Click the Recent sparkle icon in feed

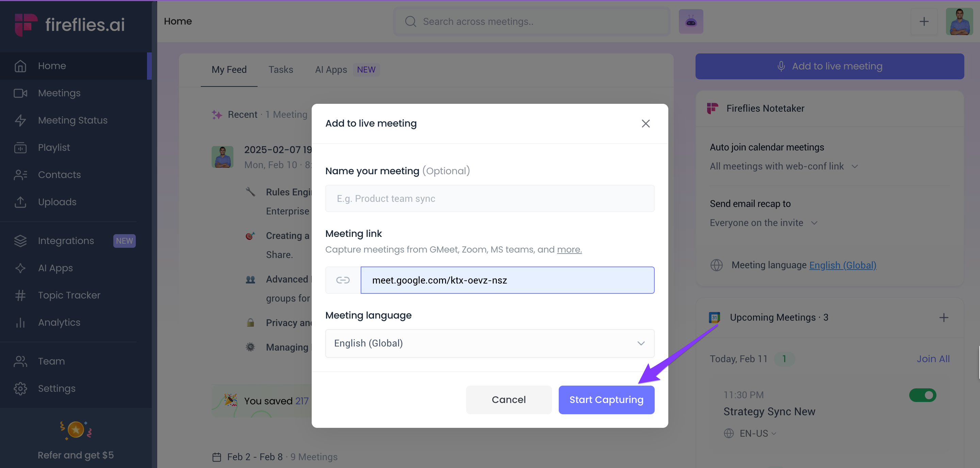coord(217,114)
